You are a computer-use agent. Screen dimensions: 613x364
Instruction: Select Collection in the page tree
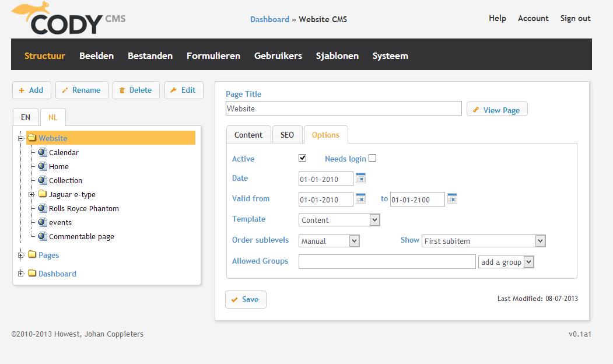point(66,180)
